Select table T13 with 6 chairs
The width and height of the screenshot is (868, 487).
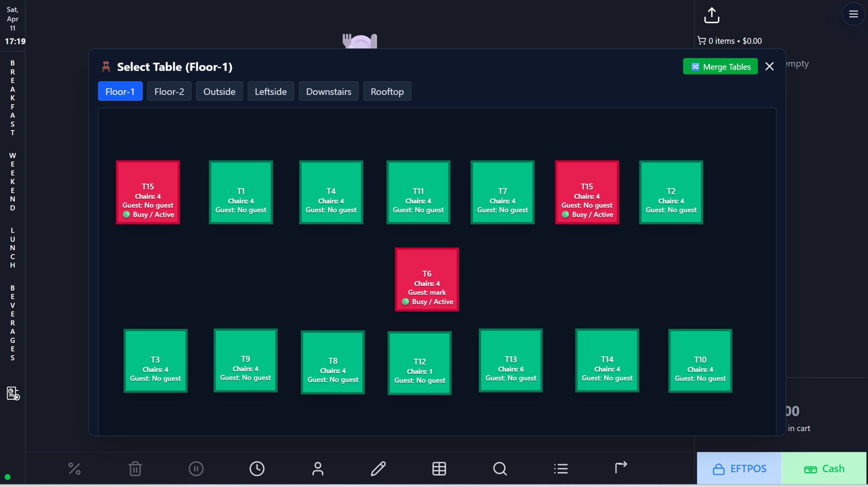click(x=511, y=360)
